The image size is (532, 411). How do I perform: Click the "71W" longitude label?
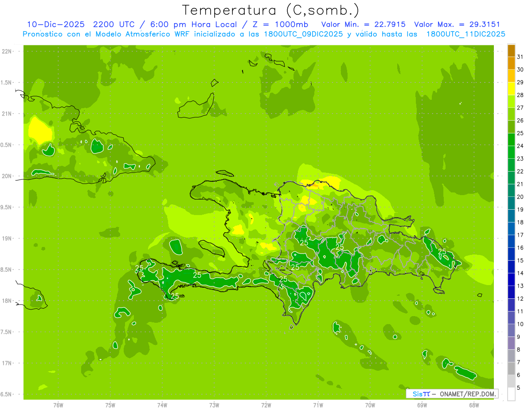click(318, 405)
